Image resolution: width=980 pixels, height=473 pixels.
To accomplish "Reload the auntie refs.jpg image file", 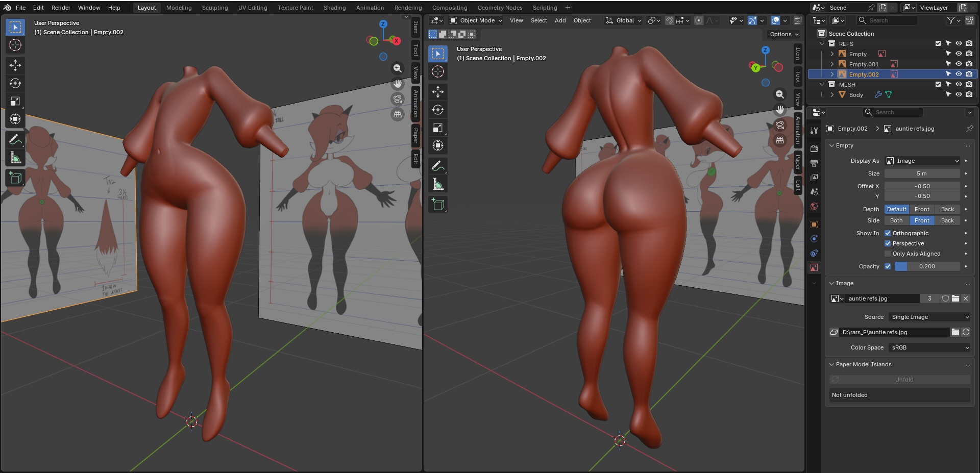I will (x=966, y=332).
